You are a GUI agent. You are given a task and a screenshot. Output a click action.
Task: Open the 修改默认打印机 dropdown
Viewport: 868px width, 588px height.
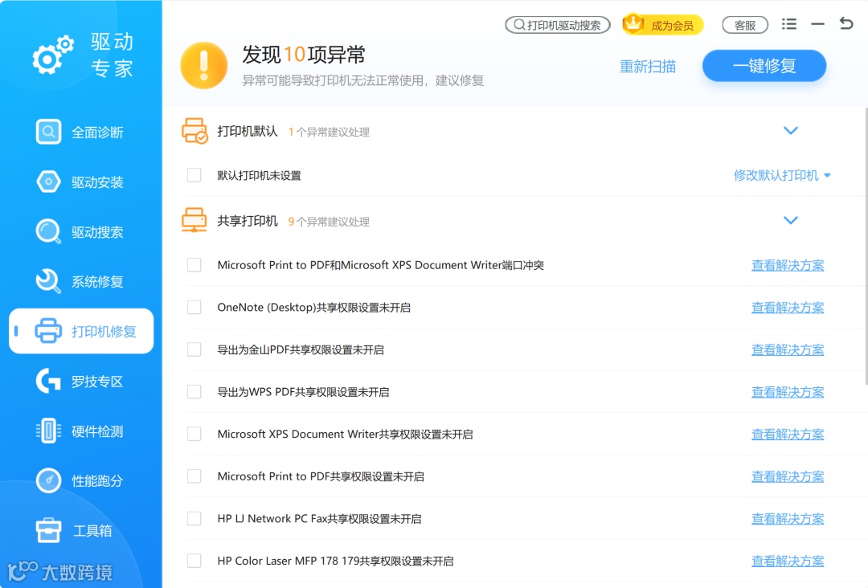pos(782,175)
